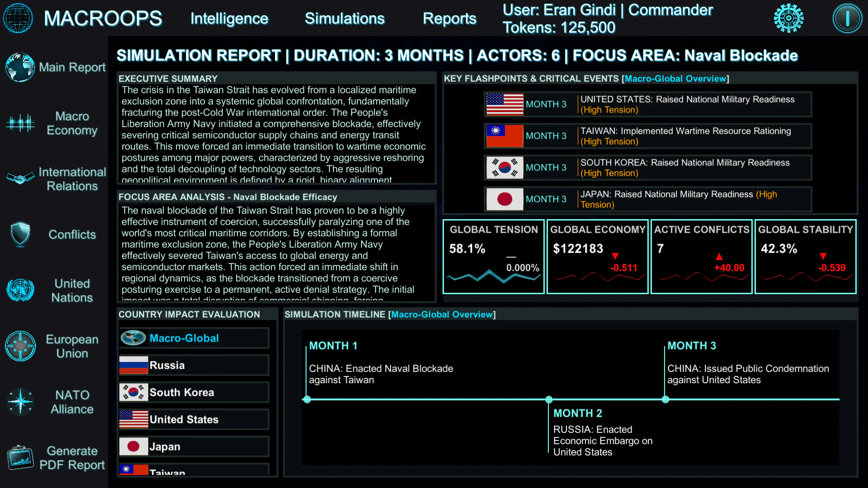Click the Main Report globe icon
This screenshot has height=488, width=868.
(x=20, y=67)
